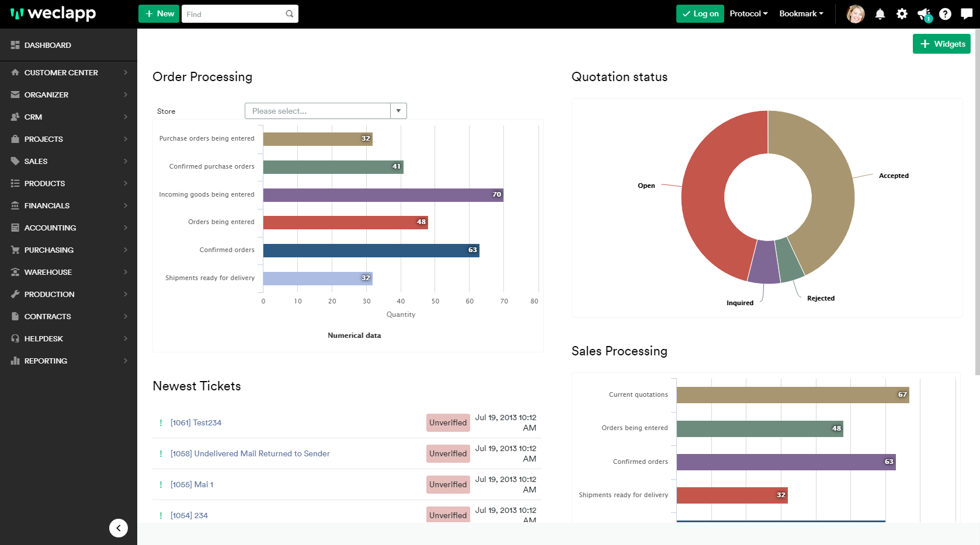Open the chat message icon

(967, 14)
